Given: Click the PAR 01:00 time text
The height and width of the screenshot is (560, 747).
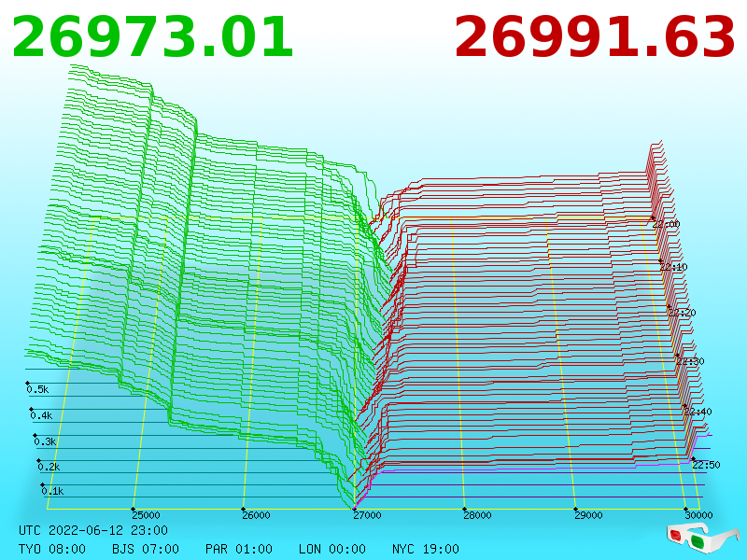Looking at the screenshot, I should point(239,549).
